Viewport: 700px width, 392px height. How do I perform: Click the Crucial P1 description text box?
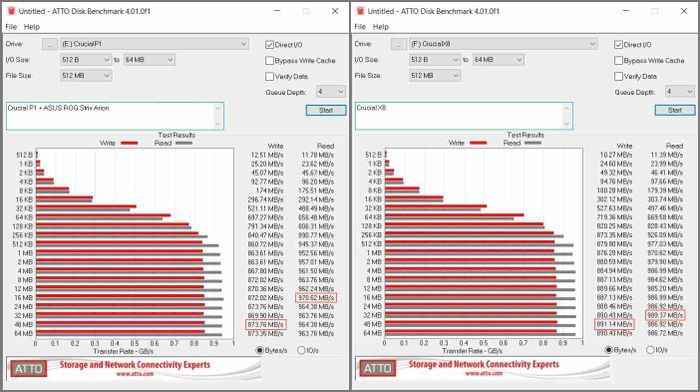coord(115,116)
